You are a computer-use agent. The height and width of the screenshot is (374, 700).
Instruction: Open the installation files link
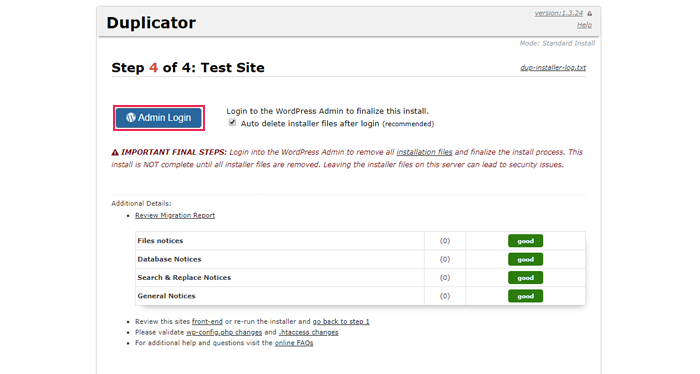424,152
